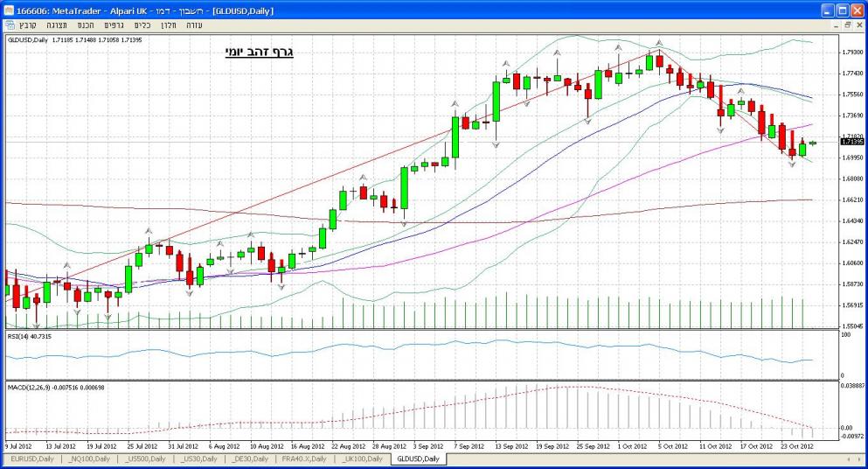
Task: Open the עזרה (Help) menu
Action: click(x=195, y=24)
